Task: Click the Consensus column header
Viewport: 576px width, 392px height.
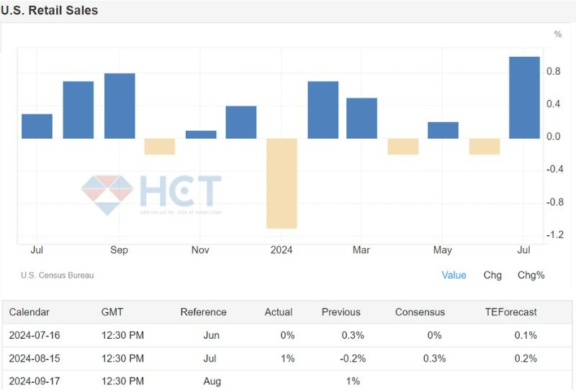Action: point(420,312)
